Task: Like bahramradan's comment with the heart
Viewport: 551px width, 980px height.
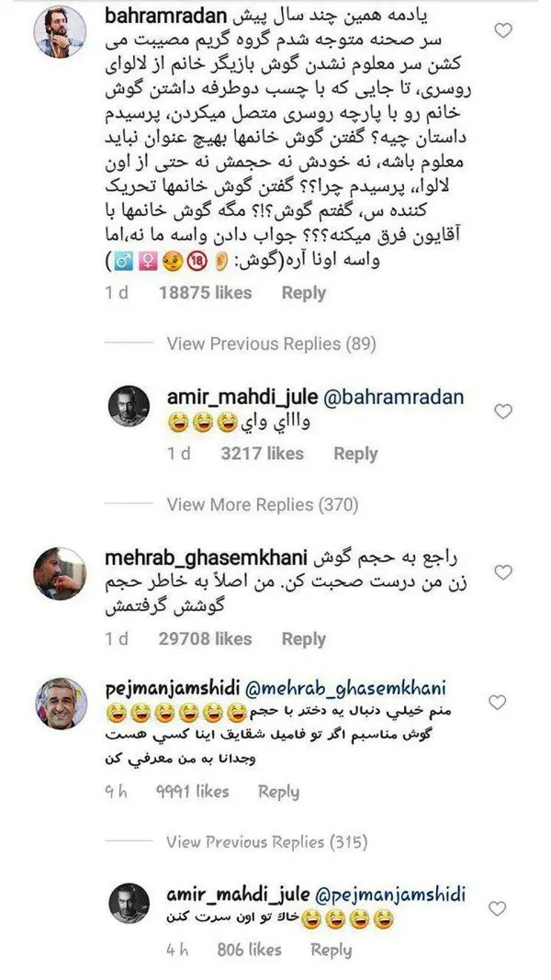Action: click(x=503, y=30)
